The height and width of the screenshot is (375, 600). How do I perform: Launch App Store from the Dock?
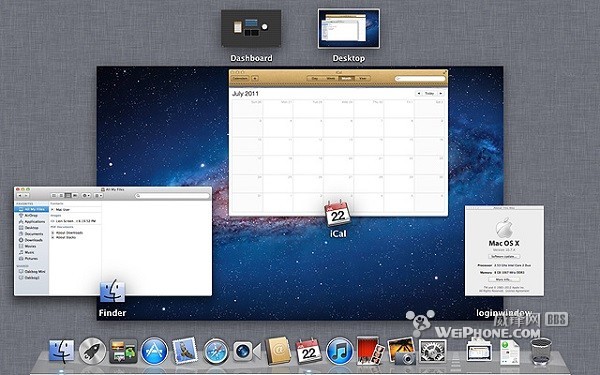pyautogui.click(x=154, y=351)
